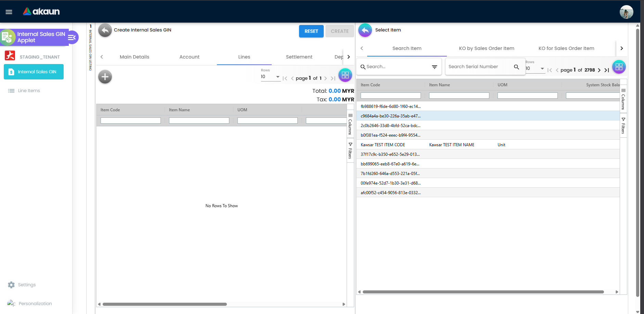Switch to Main Details tab
The height and width of the screenshot is (314, 644).
[x=134, y=57]
